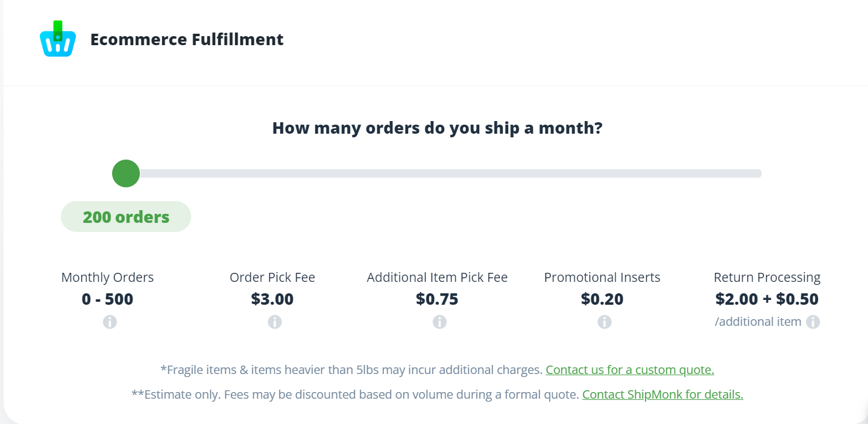Click 'How many orders do you ship' heading
Screen dimensions: 868x424
click(x=437, y=128)
